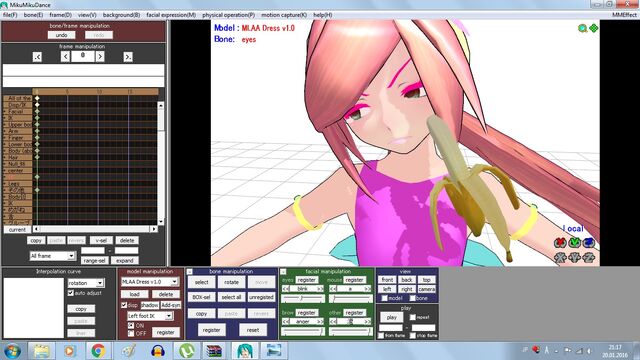Toggle the disp checkbox in model manipulation
Screen dimensions: 640x360
pyautogui.click(x=124, y=305)
